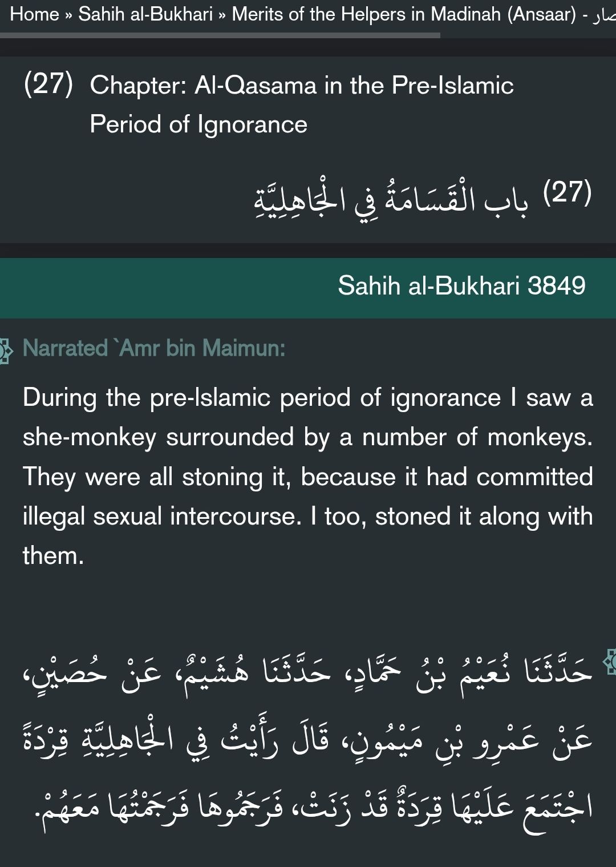The height and width of the screenshot is (867, 616).
Task: Click the Arabic breadcrumb text at top edge
Action: [x=603, y=15]
